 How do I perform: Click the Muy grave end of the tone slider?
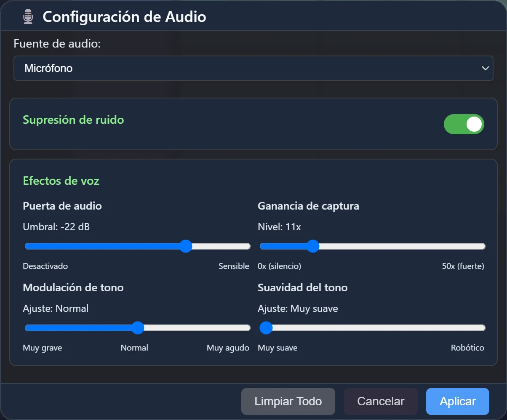click(27, 328)
